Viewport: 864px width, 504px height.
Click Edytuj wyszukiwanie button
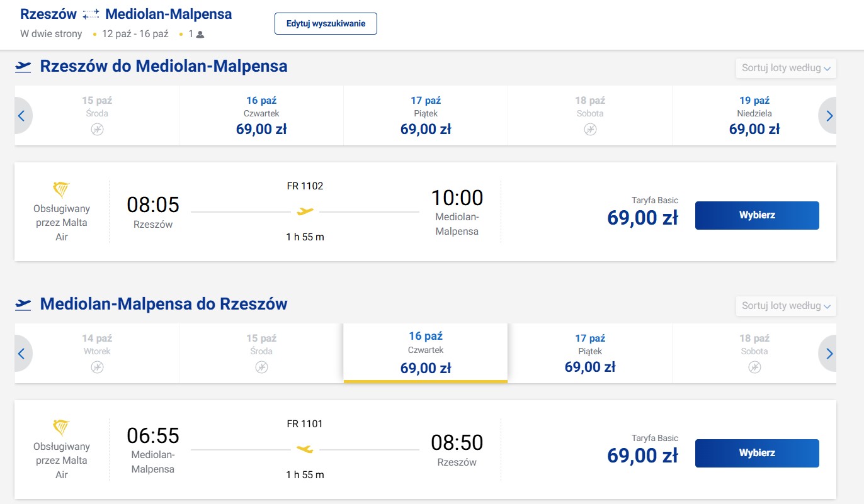click(x=326, y=23)
